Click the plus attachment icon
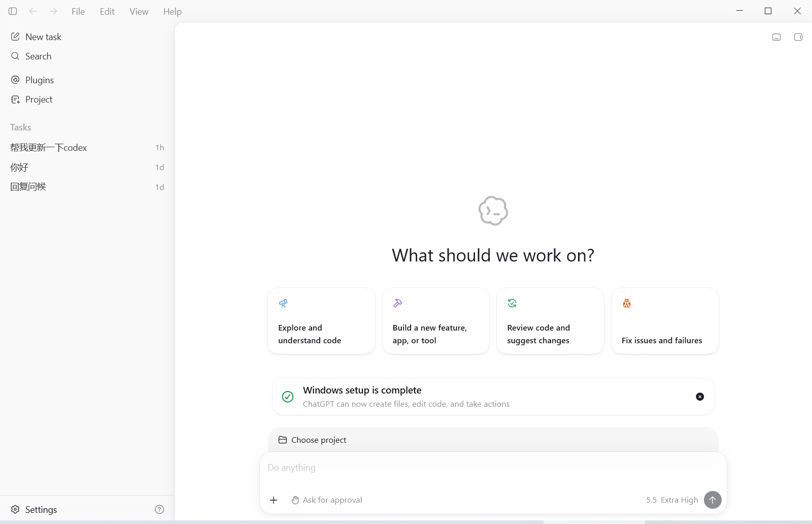812x524 pixels. tap(274, 500)
